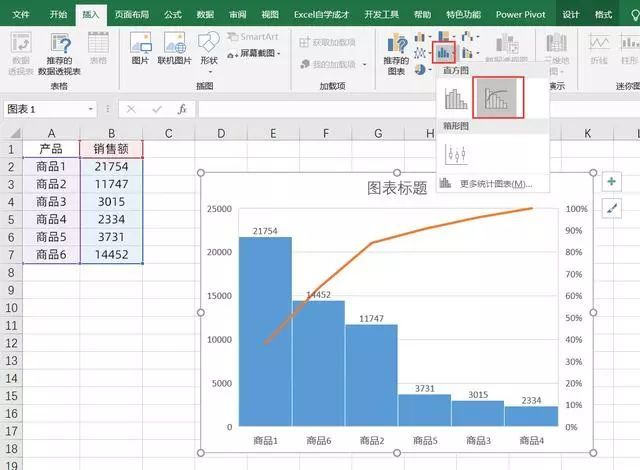Click the formula cancel X icon
The width and height of the screenshot is (640, 470).
click(x=131, y=109)
